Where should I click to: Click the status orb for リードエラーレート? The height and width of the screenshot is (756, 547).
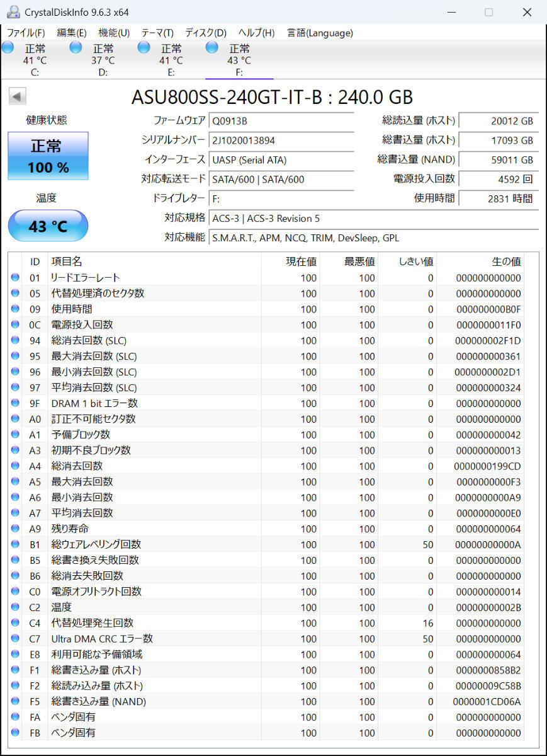15,277
